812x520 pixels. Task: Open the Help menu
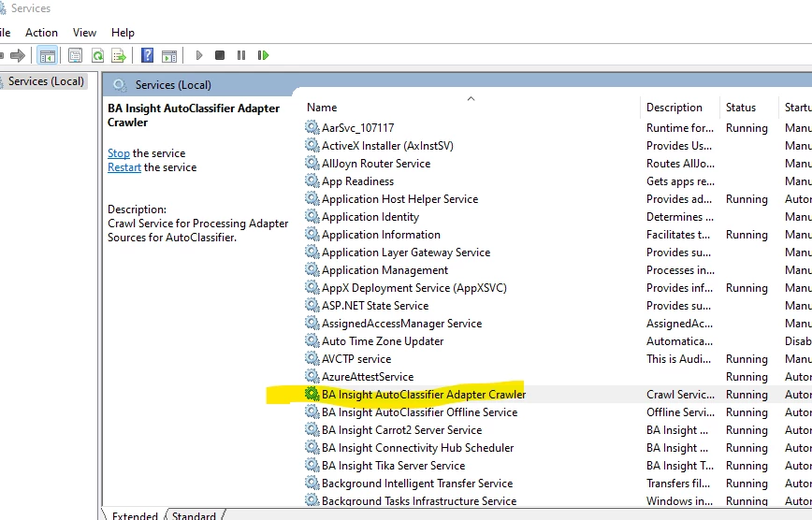point(123,33)
